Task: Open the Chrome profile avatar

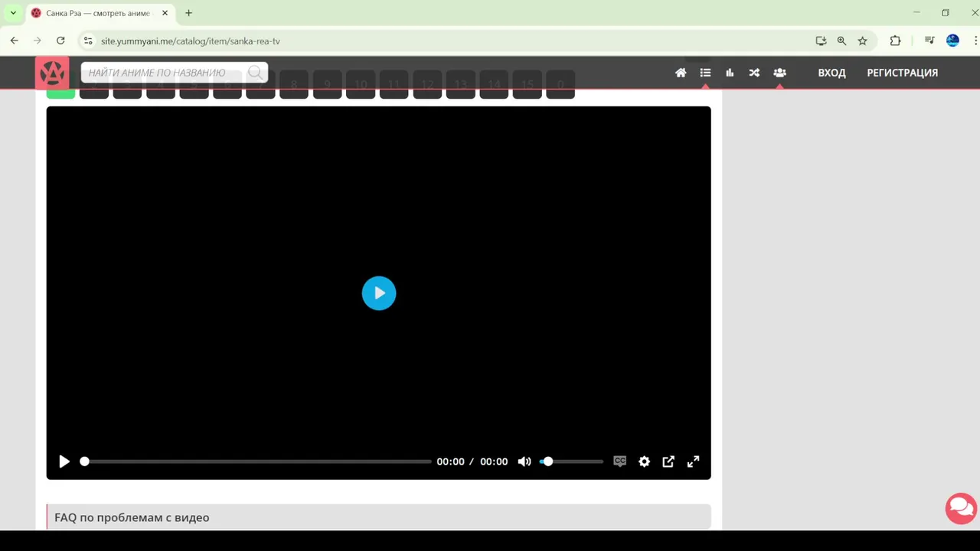Action: pyautogui.click(x=952, y=41)
